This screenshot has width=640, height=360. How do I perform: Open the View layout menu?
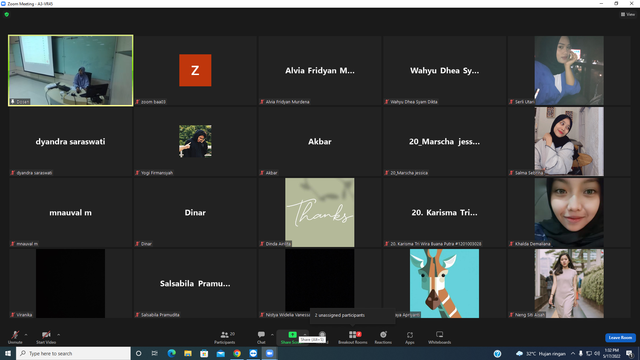tap(628, 14)
